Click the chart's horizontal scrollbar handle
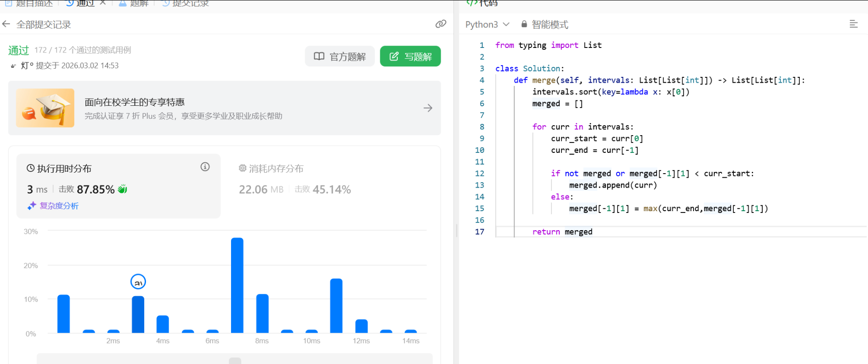 point(235,360)
